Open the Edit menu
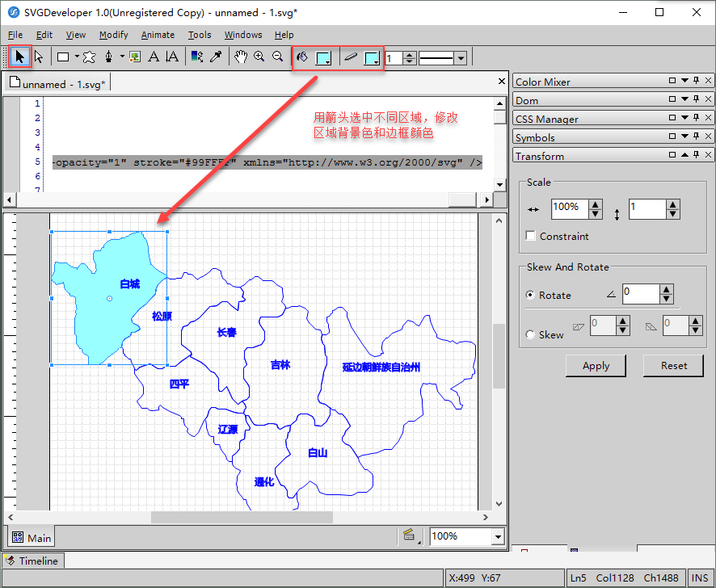This screenshot has width=716, height=588. (x=44, y=35)
